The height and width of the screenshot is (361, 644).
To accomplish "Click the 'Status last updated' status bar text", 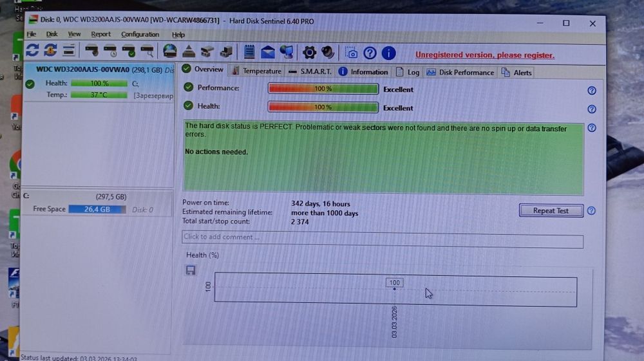I will point(79,358).
